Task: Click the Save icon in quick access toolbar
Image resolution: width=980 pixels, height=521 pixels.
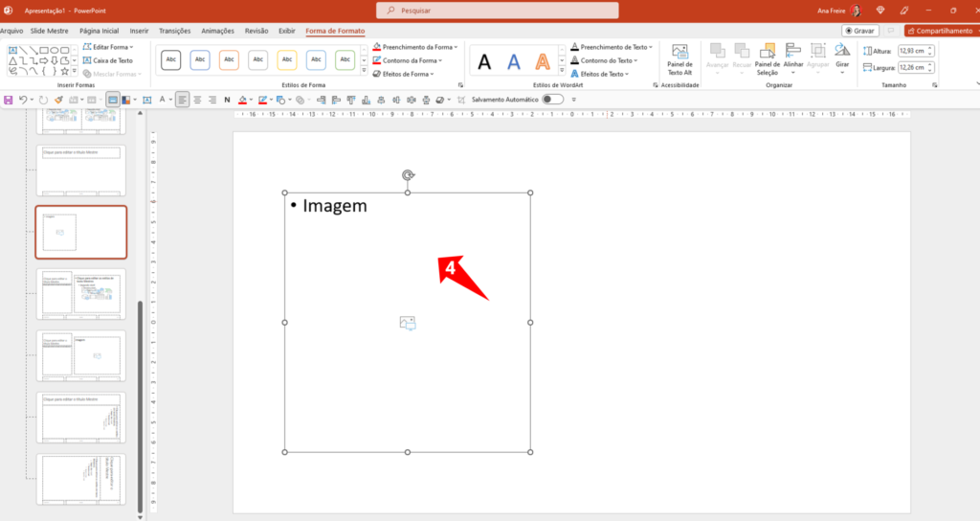Action: click(x=9, y=100)
